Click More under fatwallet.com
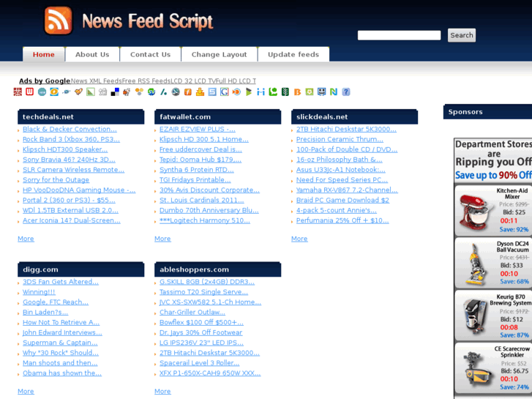 click(x=162, y=239)
